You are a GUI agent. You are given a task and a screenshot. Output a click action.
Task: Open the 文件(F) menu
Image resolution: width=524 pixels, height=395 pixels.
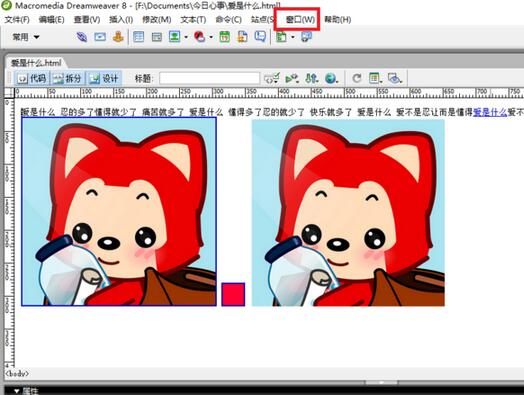[17, 20]
